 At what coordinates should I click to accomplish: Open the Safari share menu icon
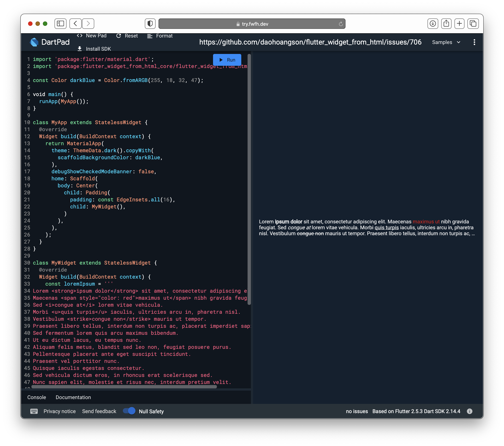[446, 24]
